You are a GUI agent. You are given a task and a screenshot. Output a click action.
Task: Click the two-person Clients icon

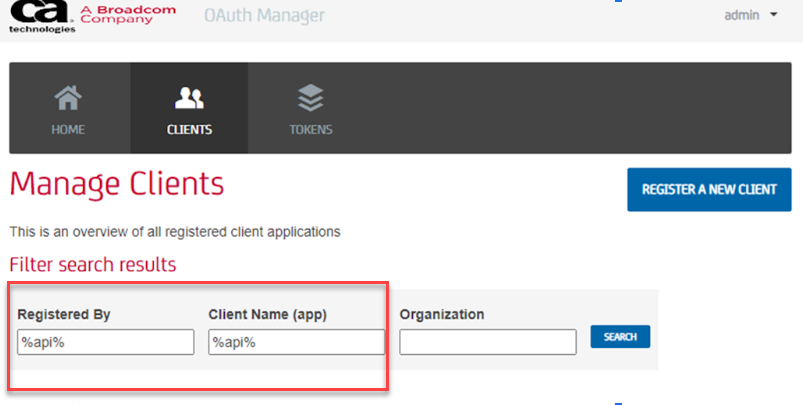coord(189,99)
